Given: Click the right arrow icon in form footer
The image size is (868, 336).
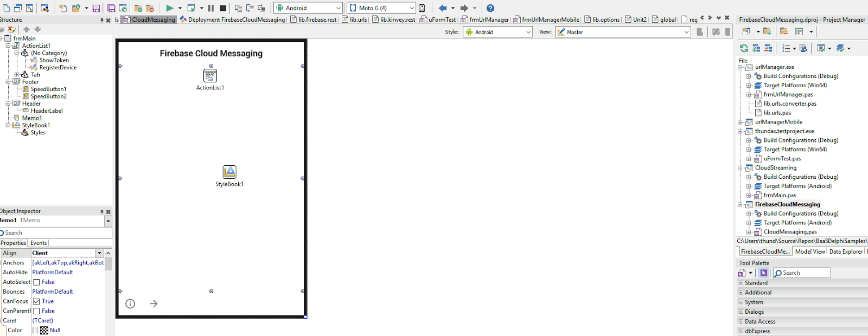Looking at the screenshot, I should [x=154, y=303].
